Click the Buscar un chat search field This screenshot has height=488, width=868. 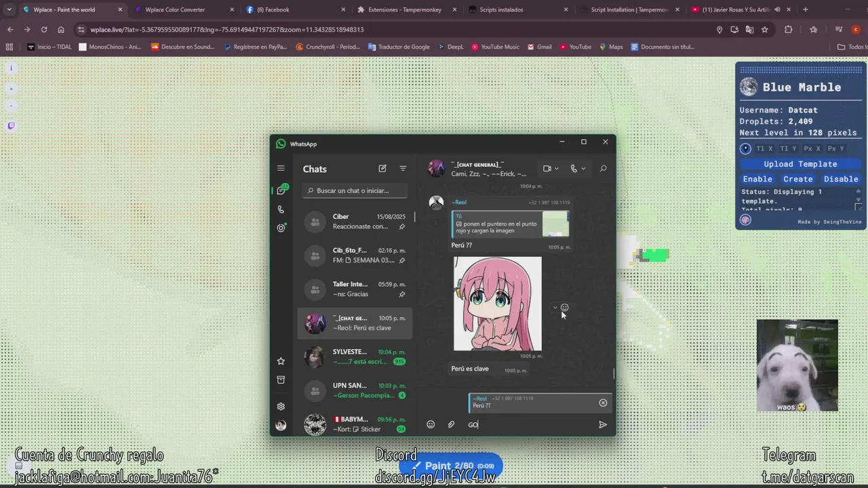point(355,190)
